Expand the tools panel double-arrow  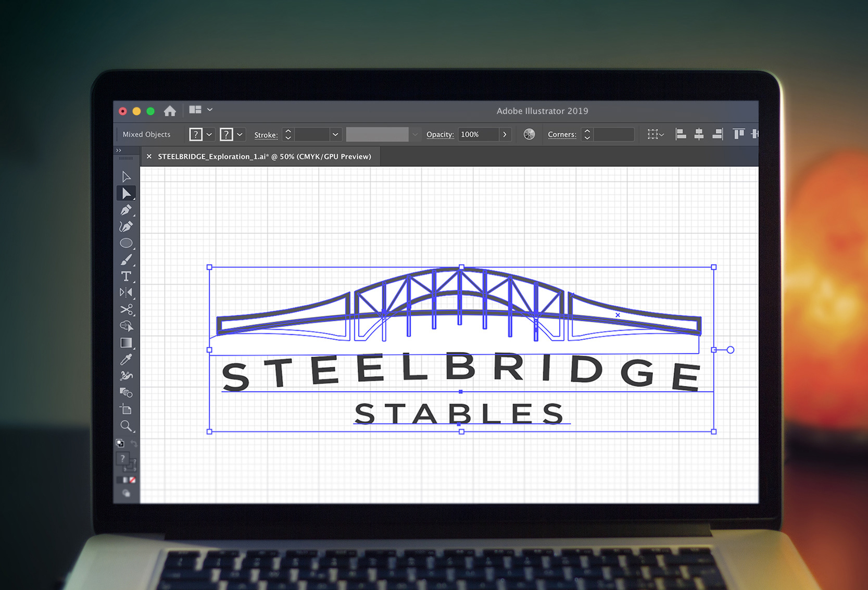point(119,150)
